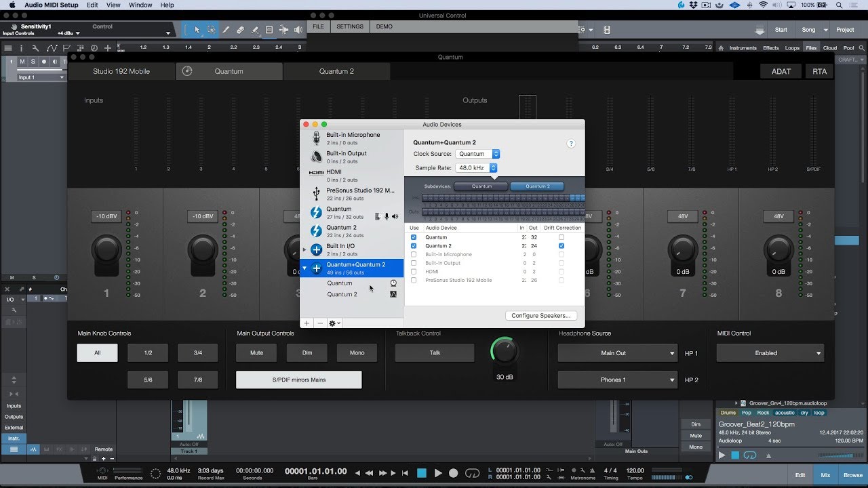Mute track 1 with the M button
This screenshot has width=868, height=488.
click(22, 62)
